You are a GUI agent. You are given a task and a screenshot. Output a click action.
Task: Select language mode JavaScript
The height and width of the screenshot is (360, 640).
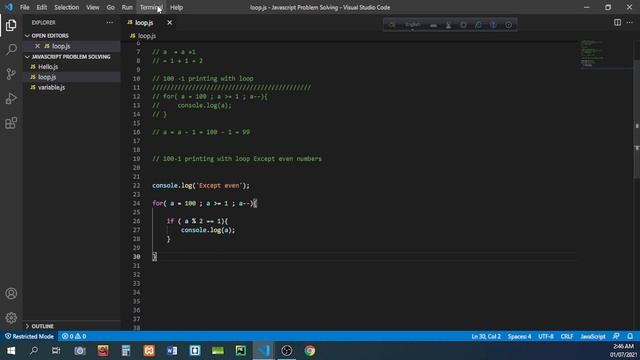(x=593, y=336)
